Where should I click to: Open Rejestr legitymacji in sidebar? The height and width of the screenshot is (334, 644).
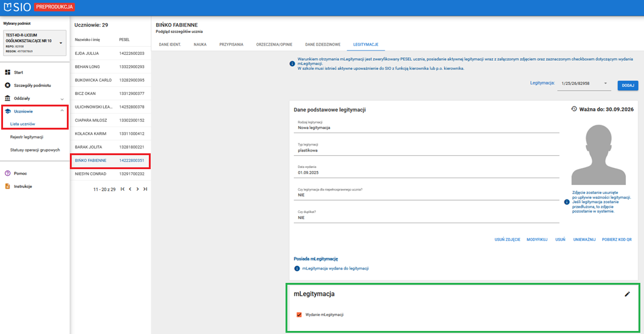click(27, 137)
